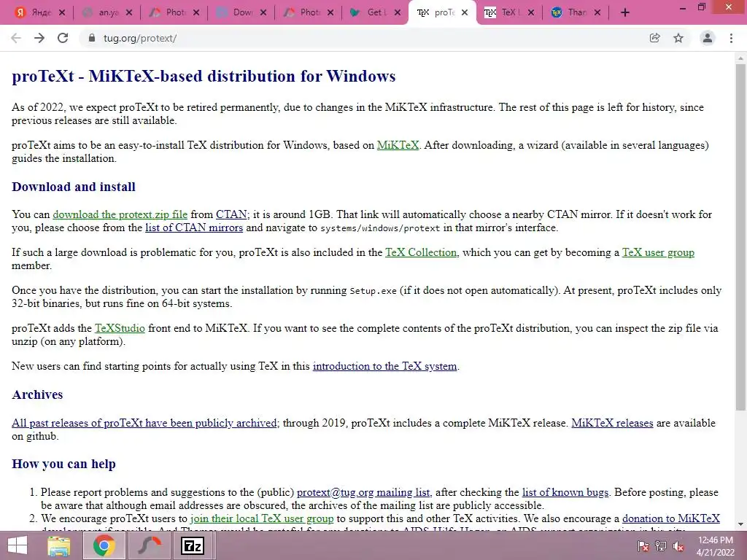The width and height of the screenshot is (747, 560).
Task: Click the Chrome taskbar icon
Action: pos(104,545)
